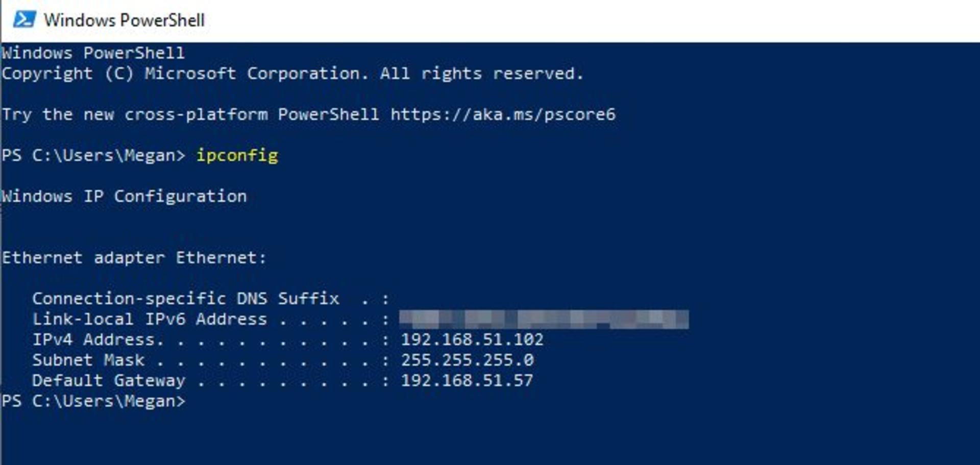Click the Windows IP Configuration heading
The width and height of the screenshot is (980, 465).
point(124,197)
